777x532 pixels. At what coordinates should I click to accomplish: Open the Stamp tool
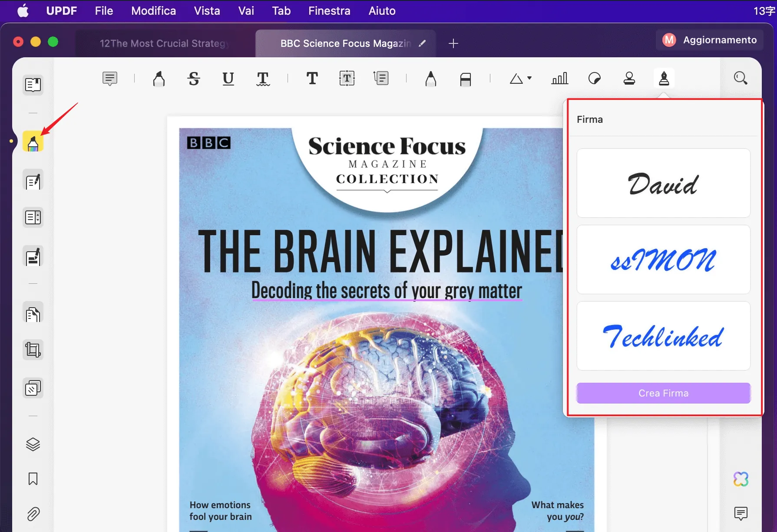pos(629,79)
